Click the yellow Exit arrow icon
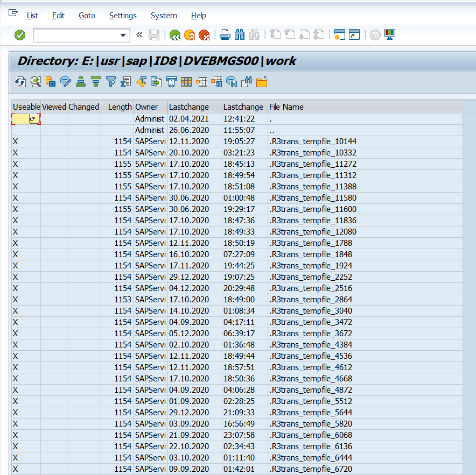The width and height of the screenshot is (476, 475). click(x=190, y=36)
